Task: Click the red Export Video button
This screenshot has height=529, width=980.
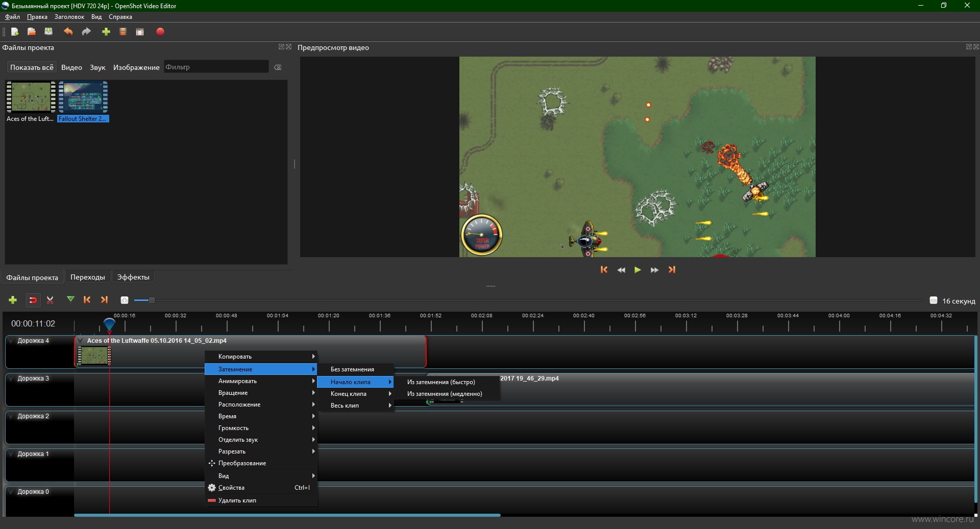Action: (160, 32)
